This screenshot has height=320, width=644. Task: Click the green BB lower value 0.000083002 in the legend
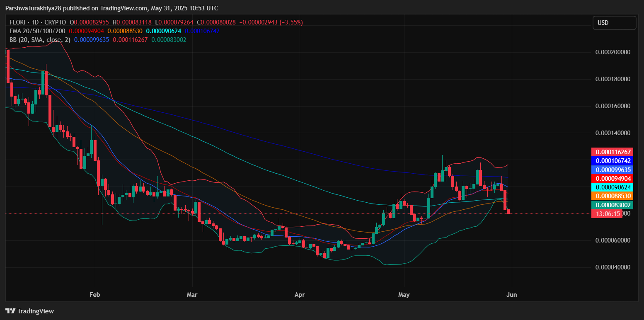click(x=169, y=40)
